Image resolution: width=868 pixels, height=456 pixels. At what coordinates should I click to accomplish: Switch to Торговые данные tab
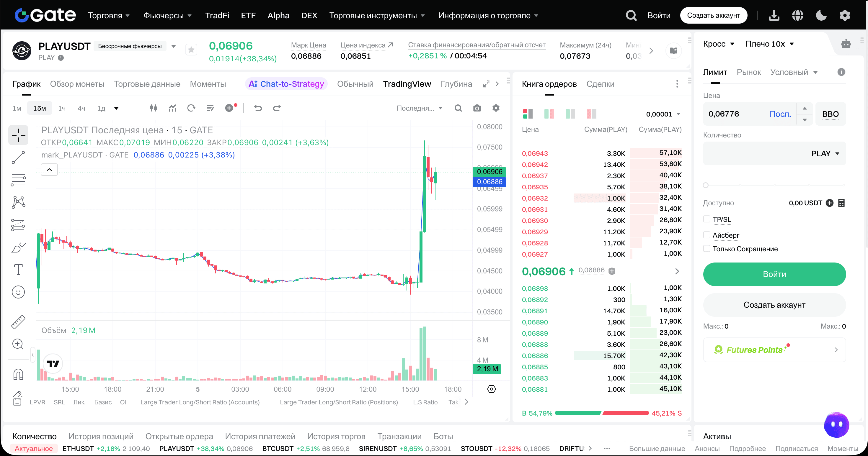[x=147, y=84]
